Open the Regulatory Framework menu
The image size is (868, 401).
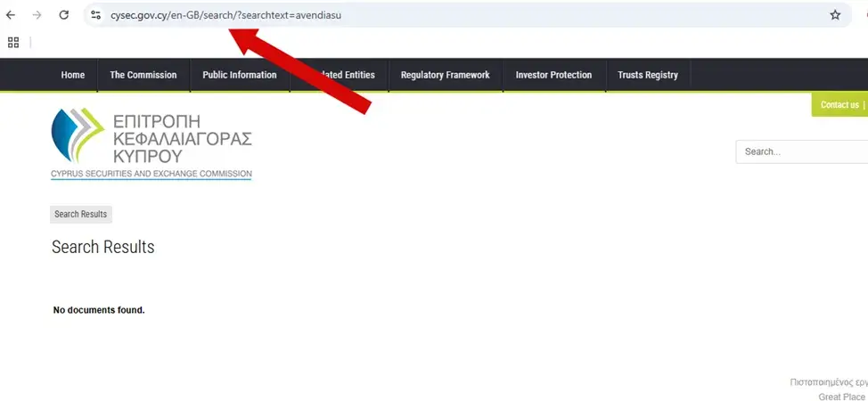(x=445, y=75)
